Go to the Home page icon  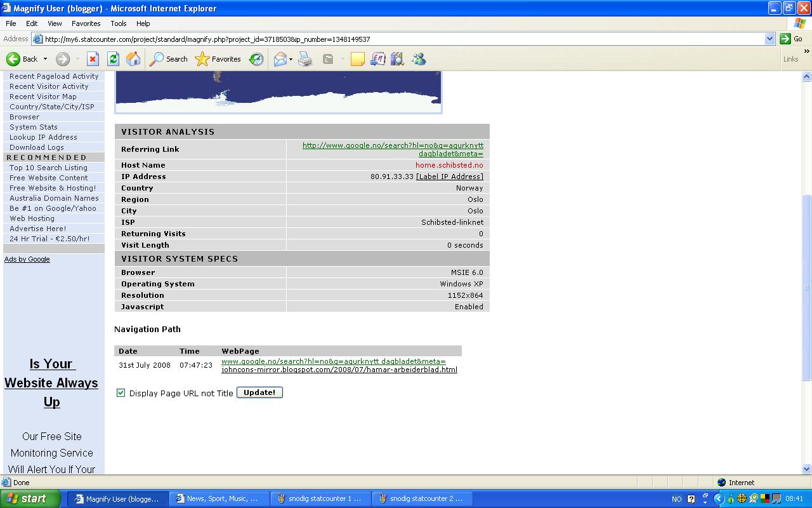point(133,59)
